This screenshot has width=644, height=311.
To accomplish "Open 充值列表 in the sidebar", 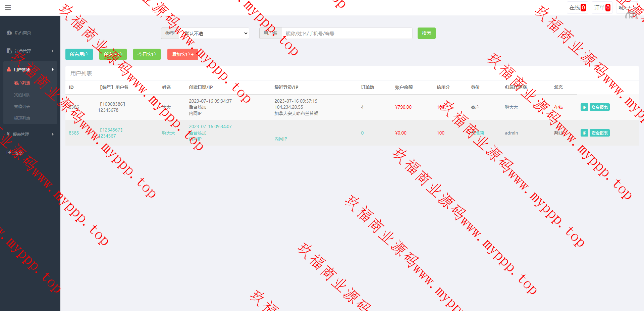I will (x=22, y=107).
